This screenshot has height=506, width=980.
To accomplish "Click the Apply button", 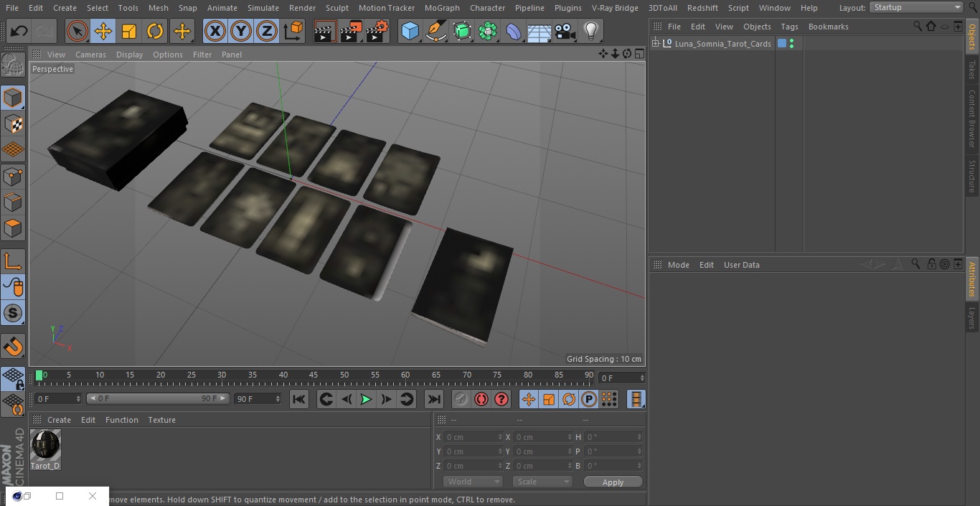I will (613, 482).
